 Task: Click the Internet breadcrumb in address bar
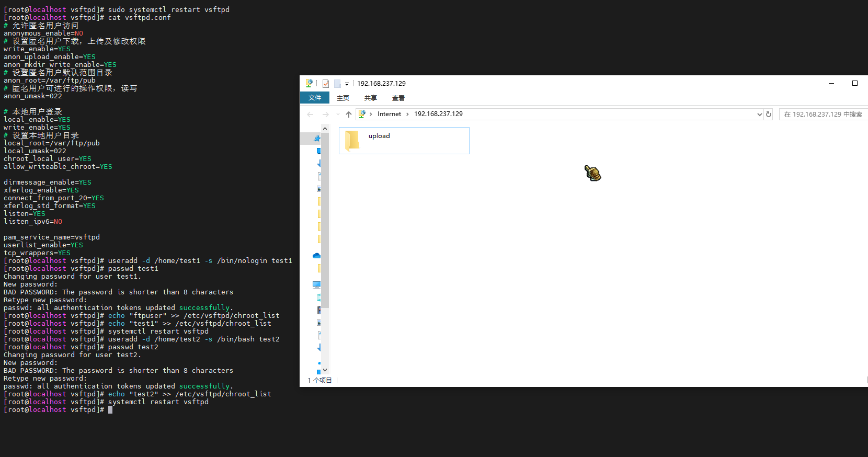pyautogui.click(x=390, y=114)
